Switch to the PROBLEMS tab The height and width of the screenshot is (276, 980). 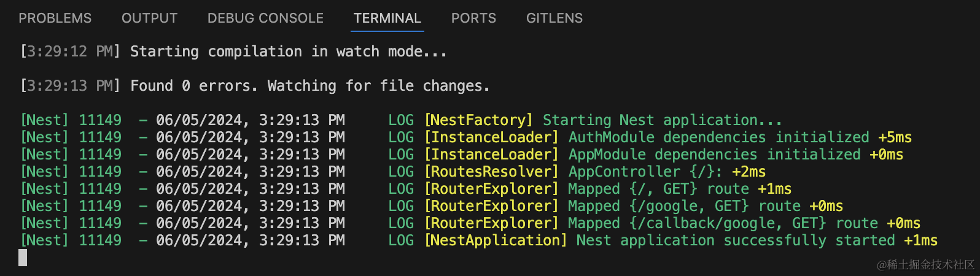point(55,18)
